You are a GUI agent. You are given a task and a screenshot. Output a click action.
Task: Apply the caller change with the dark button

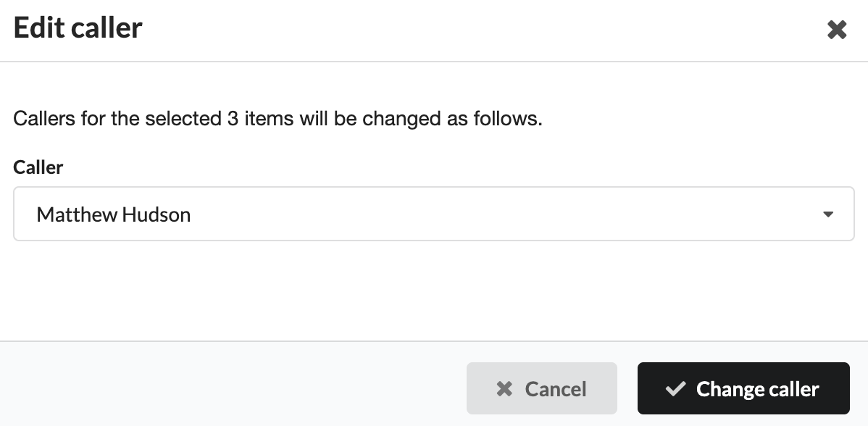[x=743, y=388]
